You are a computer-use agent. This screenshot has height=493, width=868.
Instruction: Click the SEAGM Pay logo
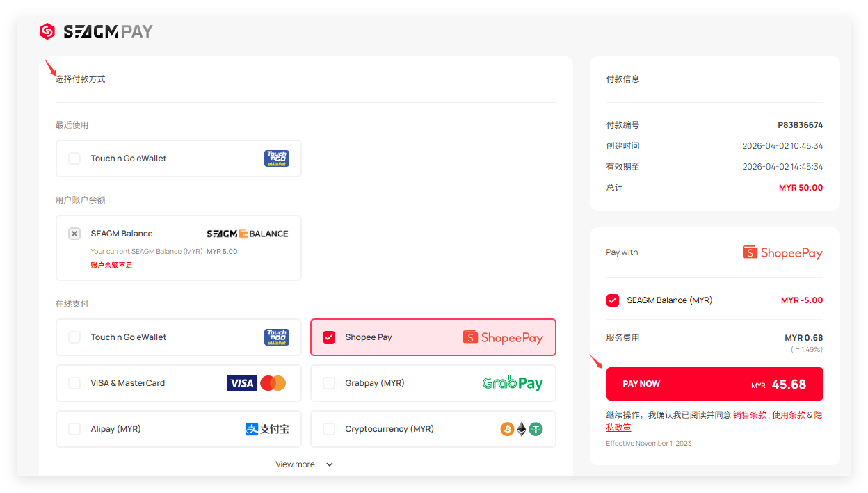[96, 31]
